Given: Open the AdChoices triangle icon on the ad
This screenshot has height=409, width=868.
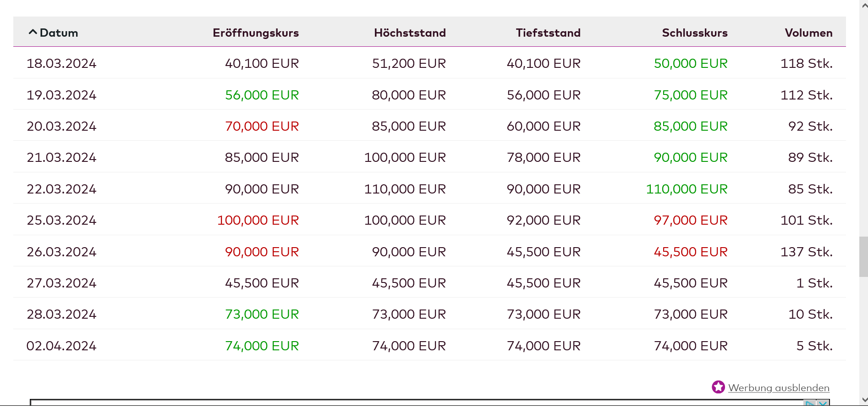Looking at the screenshot, I should pyautogui.click(x=810, y=404).
